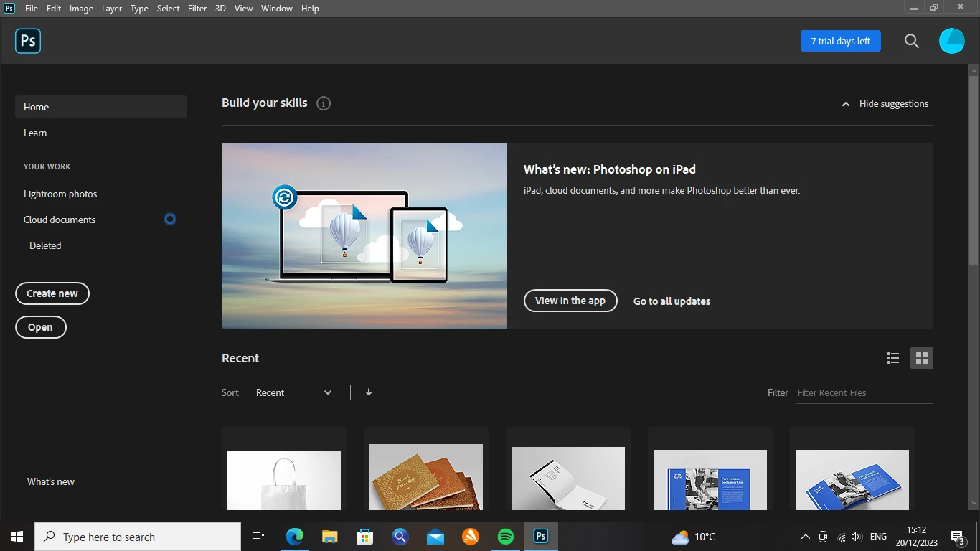Open the orange app icon in the taskbar

coord(471,537)
